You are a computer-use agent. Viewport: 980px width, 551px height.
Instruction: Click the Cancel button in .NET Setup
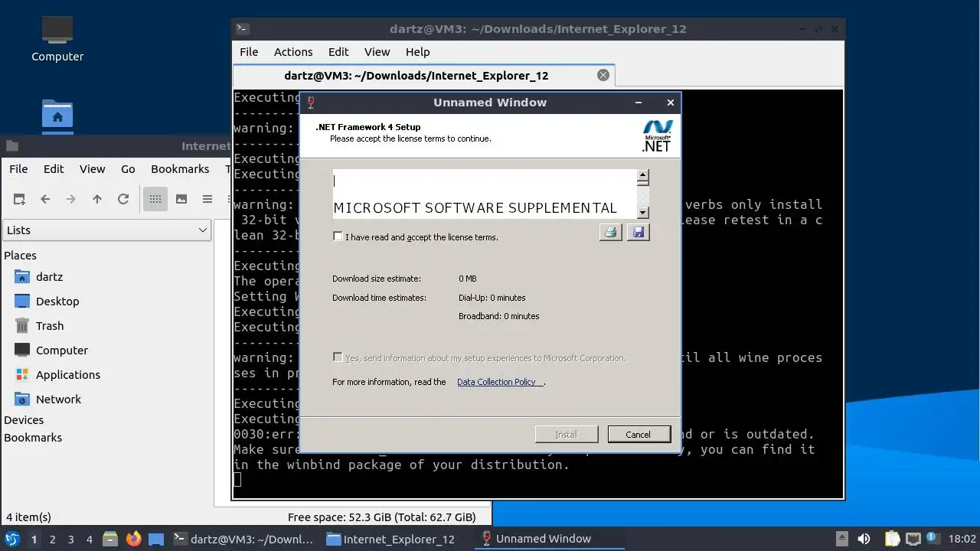tap(639, 434)
